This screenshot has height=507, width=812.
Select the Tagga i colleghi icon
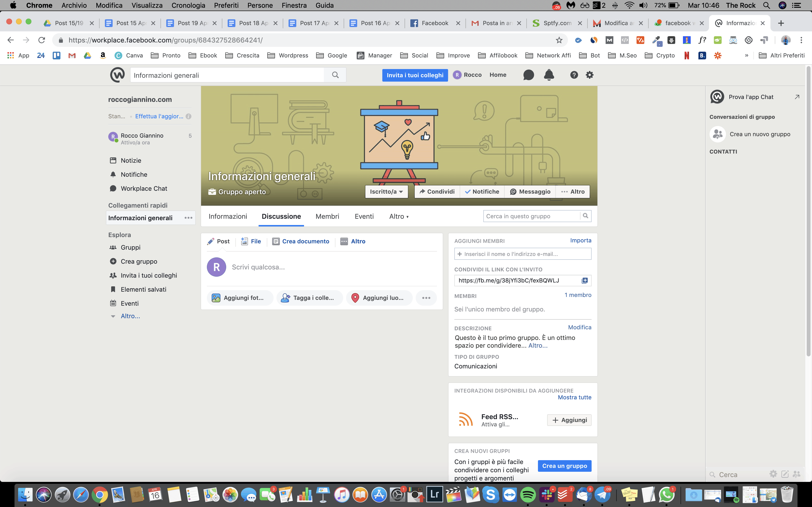tap(286, 297)
